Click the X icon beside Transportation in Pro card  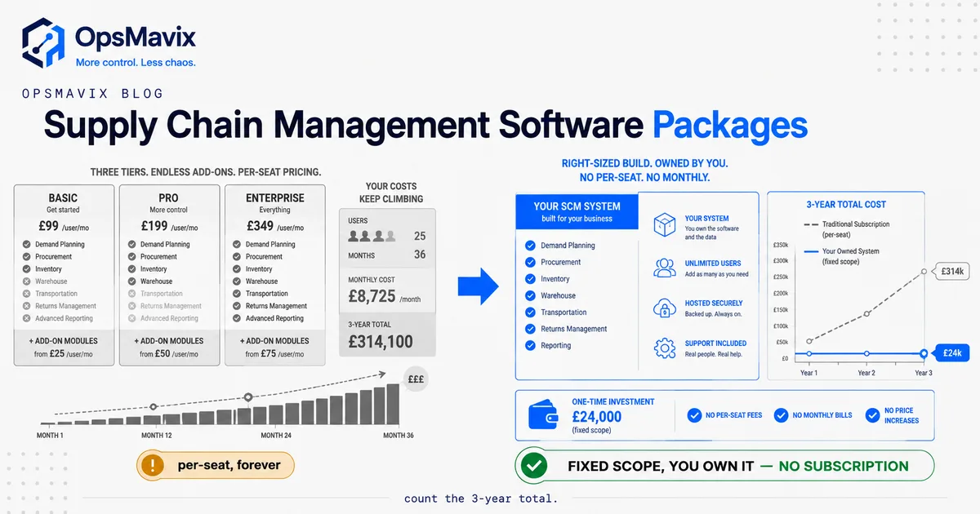pos(132,294)
